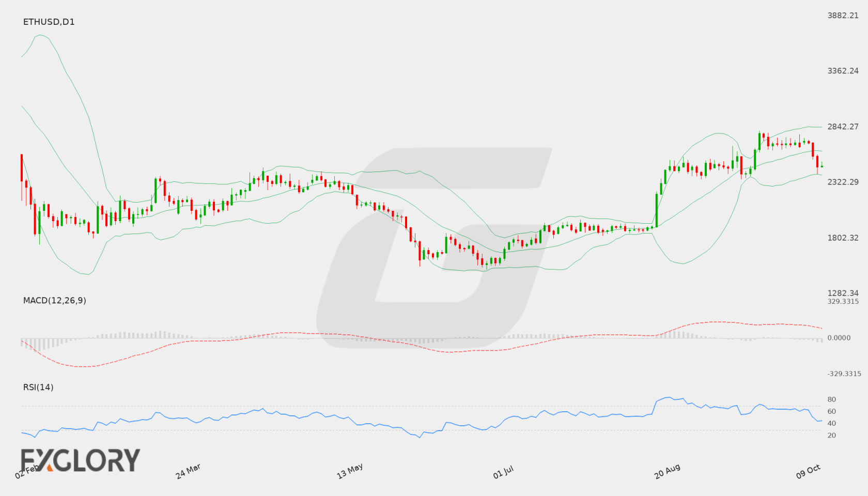Screen dimensions: 868x496
Task: Click the 1802.32 price axis label
Action: tap(843, 238)
